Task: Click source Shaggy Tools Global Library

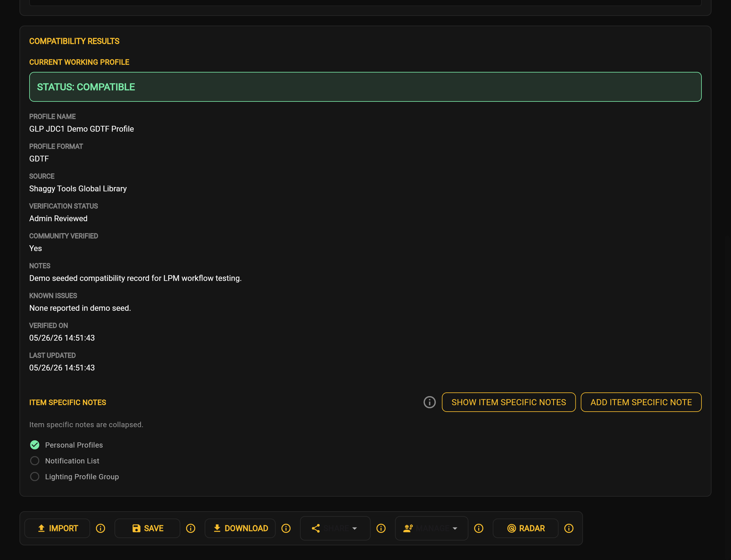Action: (78, 189)
